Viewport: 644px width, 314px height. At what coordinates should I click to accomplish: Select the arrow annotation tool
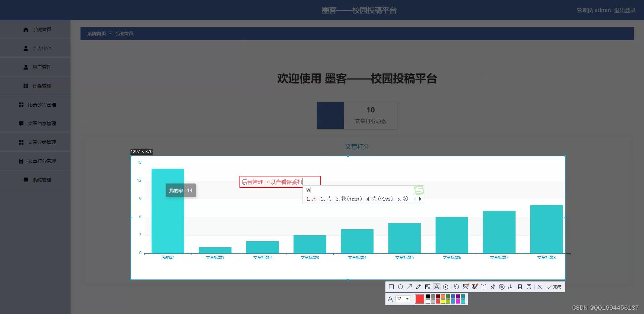(410, 287)
